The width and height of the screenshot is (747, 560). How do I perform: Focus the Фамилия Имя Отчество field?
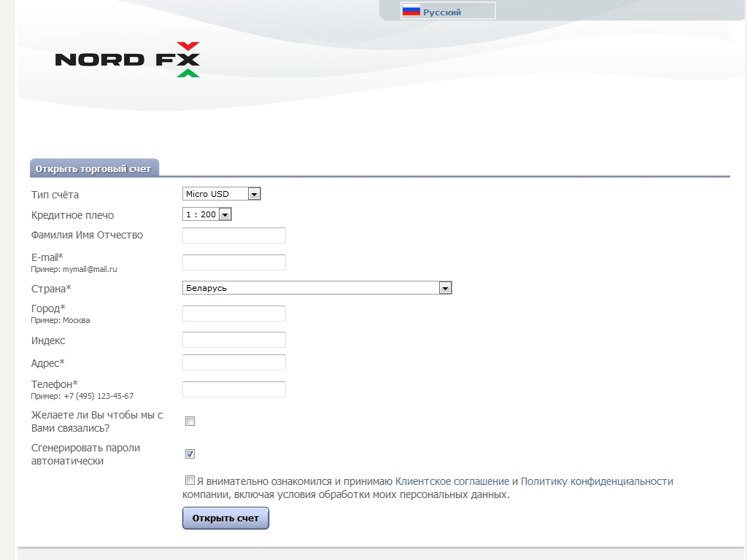pos(233,236)
